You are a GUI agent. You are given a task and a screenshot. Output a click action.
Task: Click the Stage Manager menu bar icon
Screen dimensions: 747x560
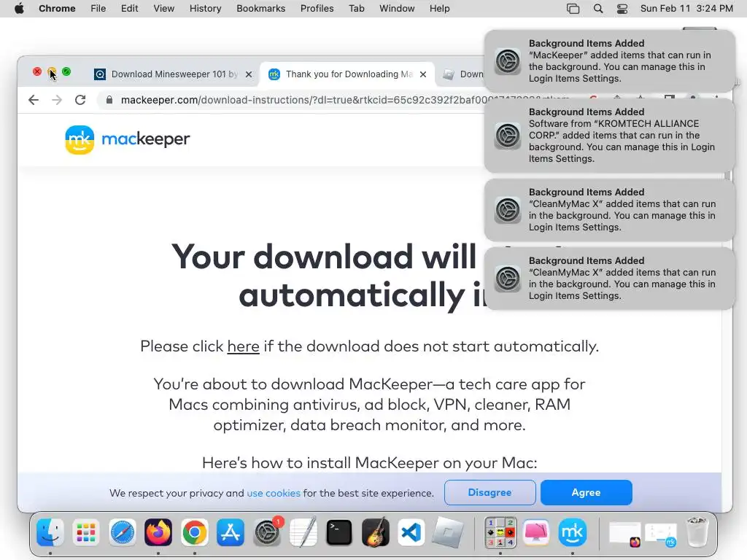[x=573, y=9]
